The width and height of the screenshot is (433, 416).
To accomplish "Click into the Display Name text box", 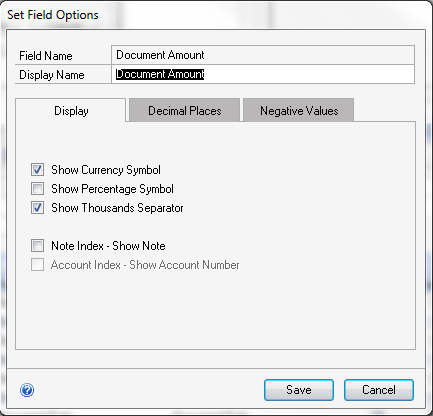I will click(263, 74).
